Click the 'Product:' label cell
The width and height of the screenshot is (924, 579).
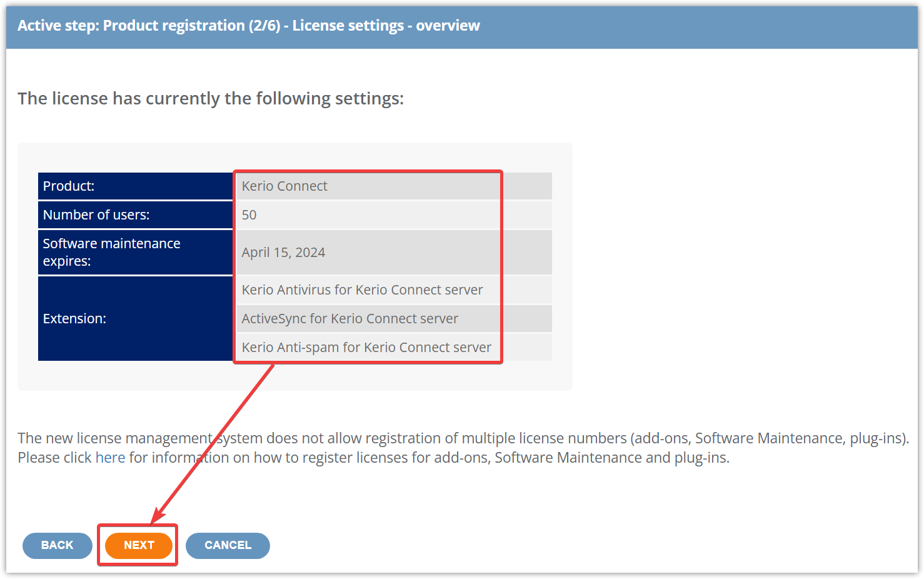point(136,186)
